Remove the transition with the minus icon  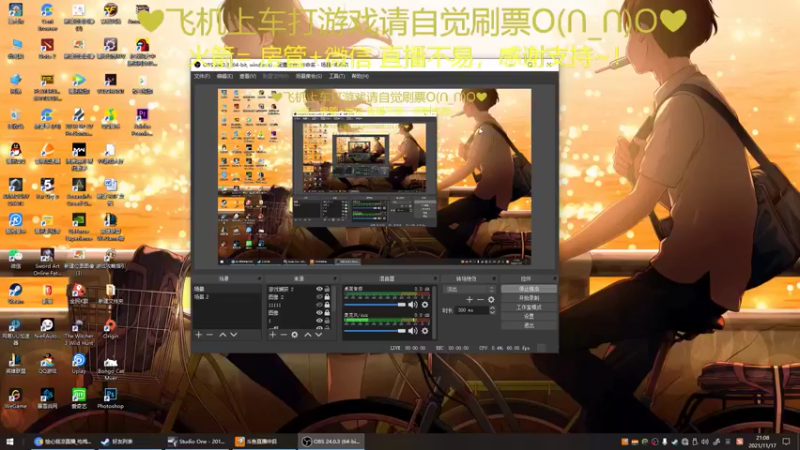480,299
